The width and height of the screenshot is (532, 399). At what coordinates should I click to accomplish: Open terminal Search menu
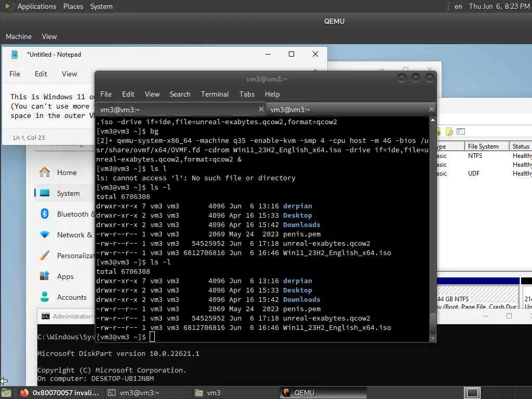coord(180,94)
